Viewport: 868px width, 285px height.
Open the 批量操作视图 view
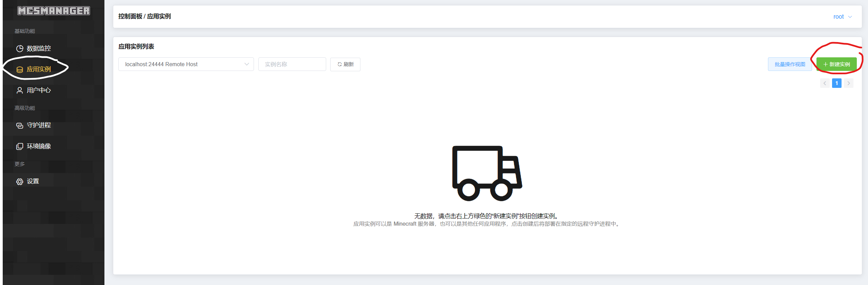point(790,64)
